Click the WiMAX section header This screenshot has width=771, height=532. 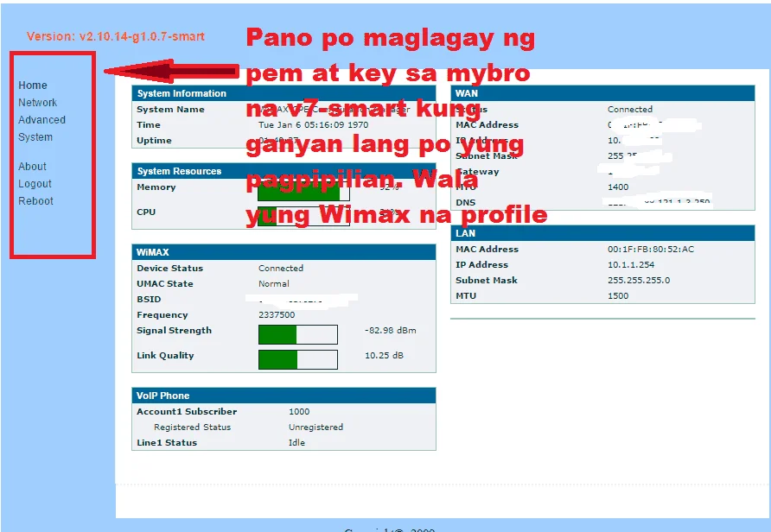[x=284, y=252]
